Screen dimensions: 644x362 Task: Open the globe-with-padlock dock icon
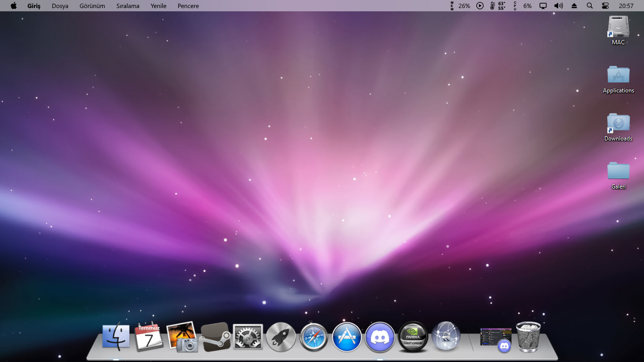446,336
